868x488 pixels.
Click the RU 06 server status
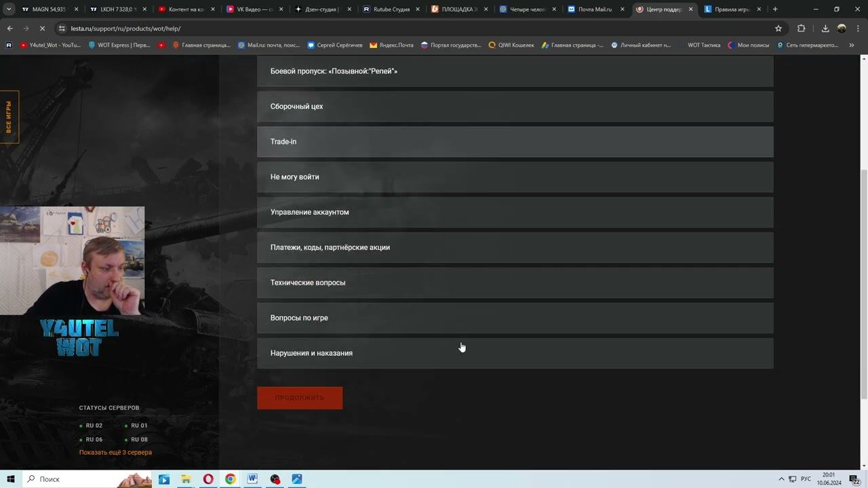(x=91, y=439)
